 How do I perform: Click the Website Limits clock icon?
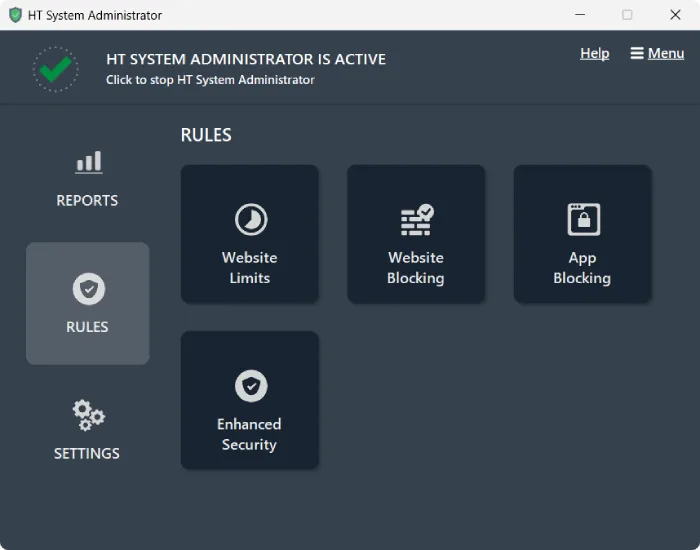pos(251,219)
